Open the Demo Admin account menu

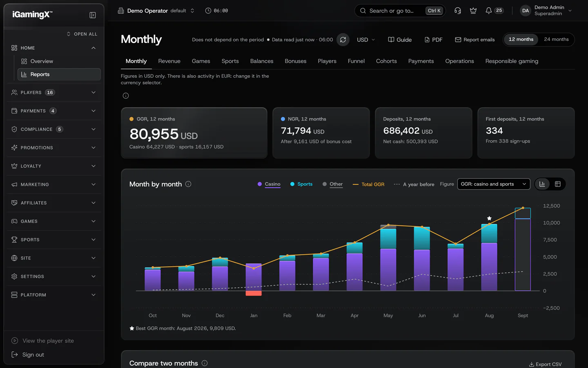(546, 11)
